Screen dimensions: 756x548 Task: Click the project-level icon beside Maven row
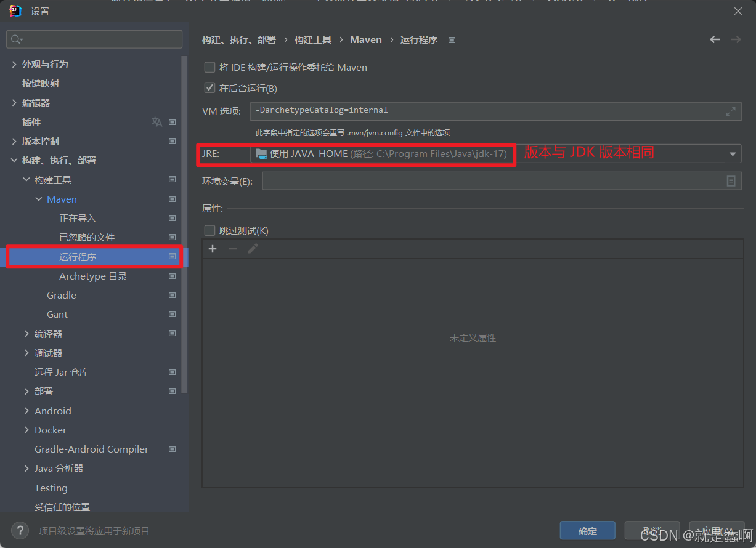[173, 199]
